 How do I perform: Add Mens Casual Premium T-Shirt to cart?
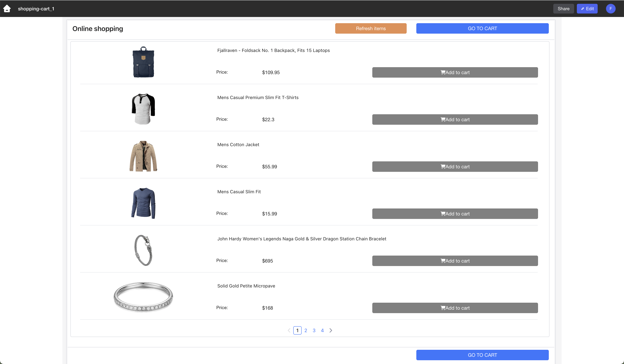tap(455, 119)
